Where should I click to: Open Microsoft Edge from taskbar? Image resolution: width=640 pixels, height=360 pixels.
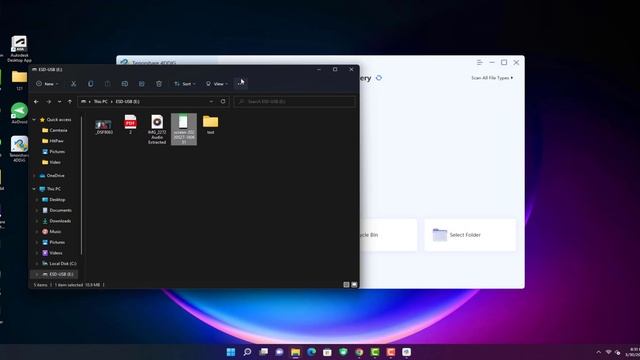[311, 352]
